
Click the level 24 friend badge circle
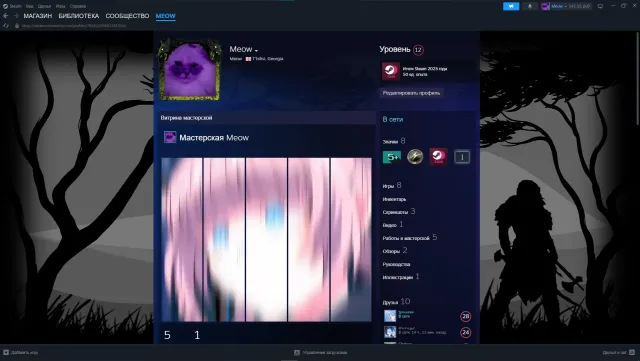465,332
